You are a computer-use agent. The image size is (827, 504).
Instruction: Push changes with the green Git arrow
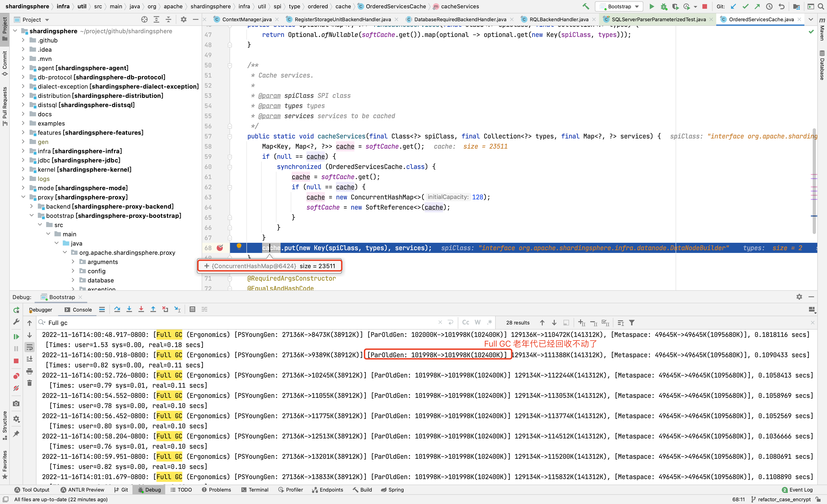click(757, 6)
